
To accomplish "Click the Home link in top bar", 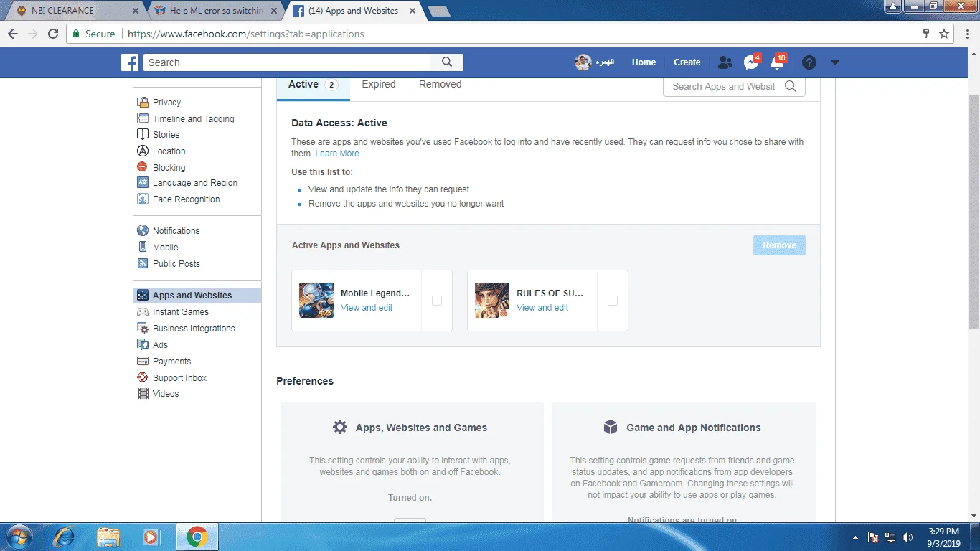I will point(644,62).
